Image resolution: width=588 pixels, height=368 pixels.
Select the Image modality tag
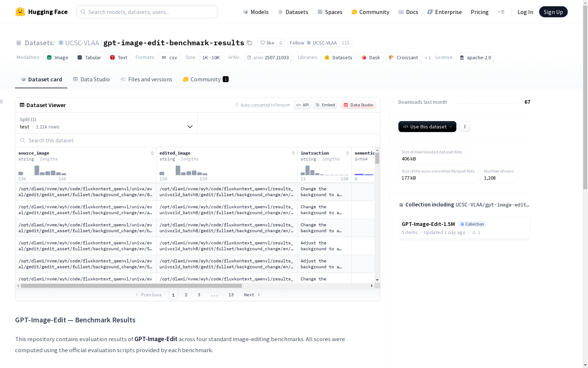(x=58, y=57)
